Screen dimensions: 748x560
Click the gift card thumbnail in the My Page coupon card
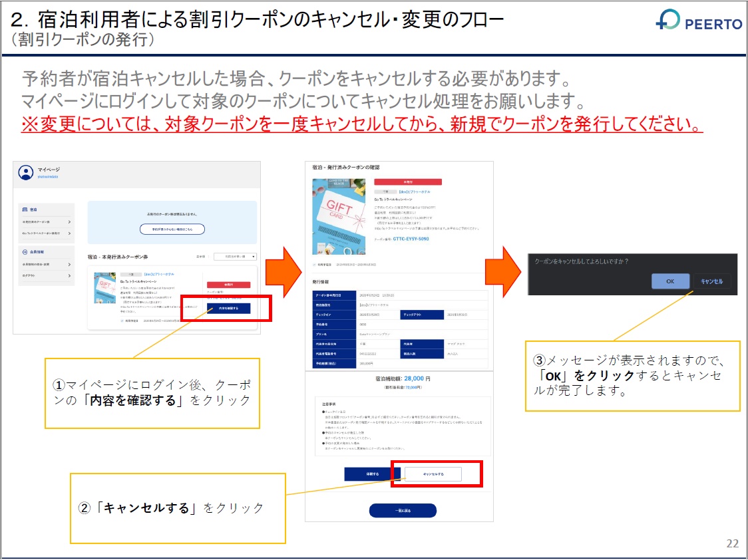[105, 288]
